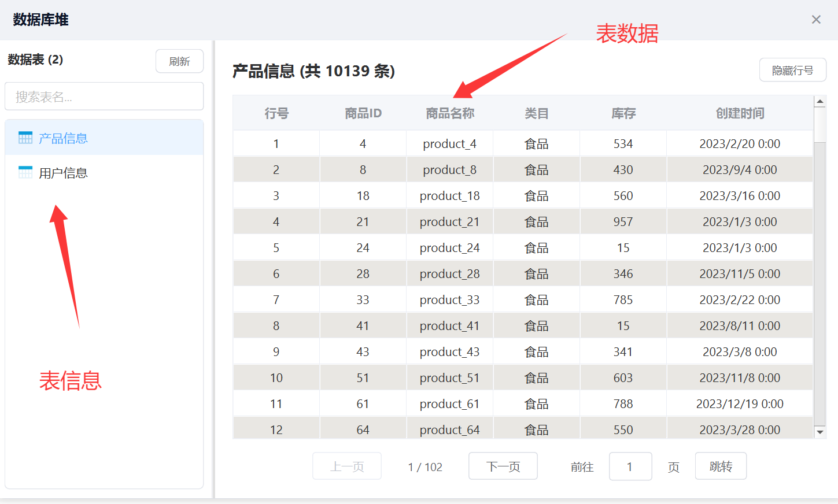Go to next page with 下一页
The image size is (838, 504).
point(503,466)
